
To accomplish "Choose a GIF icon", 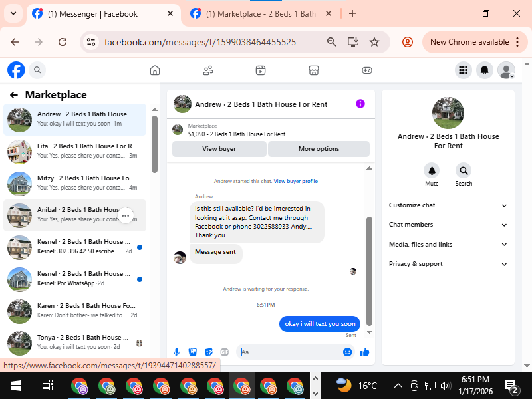I will (224, 352).
